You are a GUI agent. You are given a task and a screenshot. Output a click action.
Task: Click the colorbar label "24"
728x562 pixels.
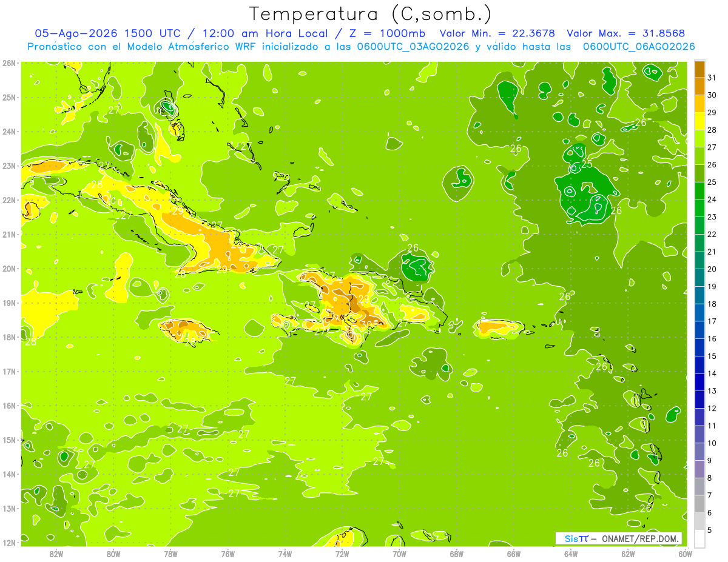[713, 199]
